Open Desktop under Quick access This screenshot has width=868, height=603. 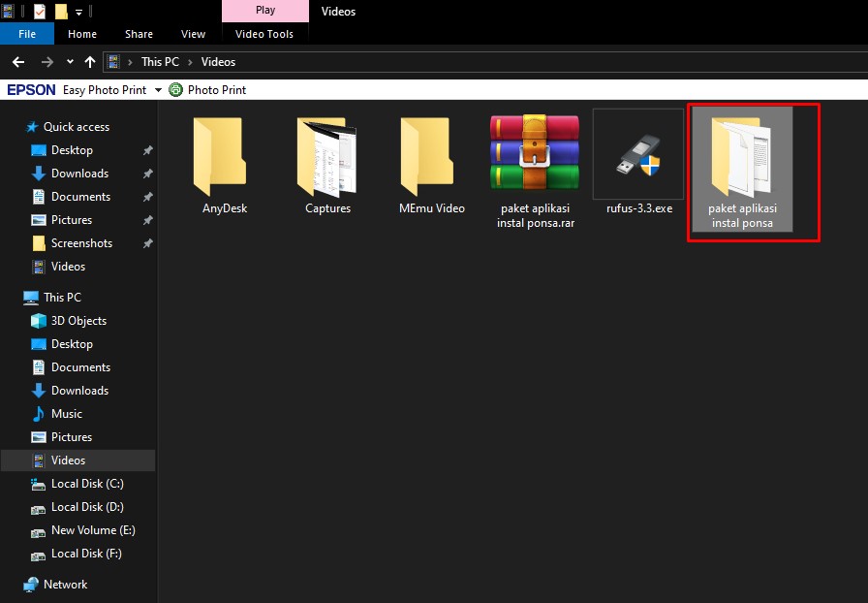(x=72, y=150)
